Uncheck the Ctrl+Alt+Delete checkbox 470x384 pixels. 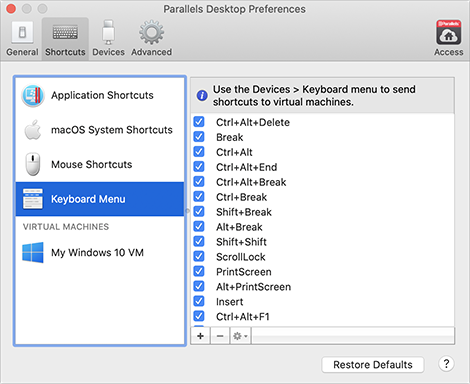199,122
